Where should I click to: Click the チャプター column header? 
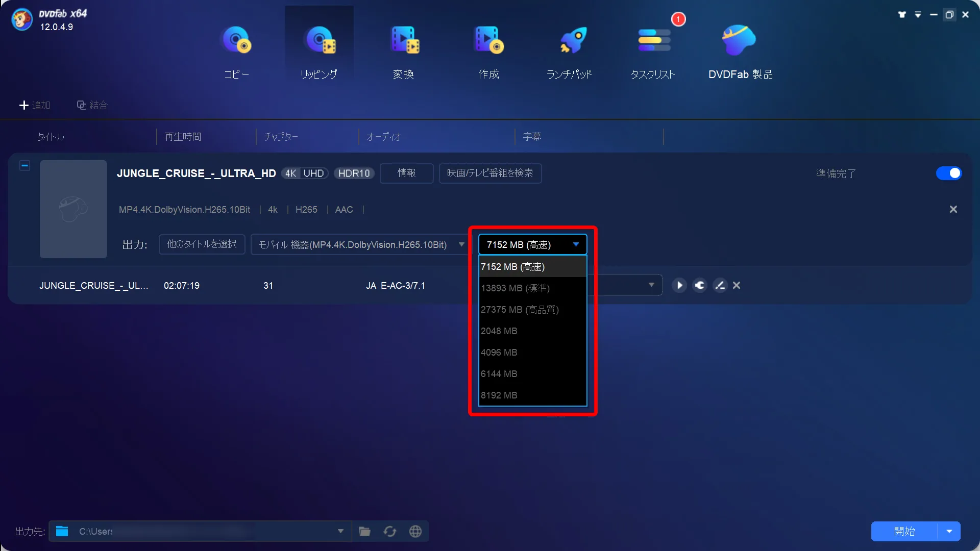coord(281,137)
